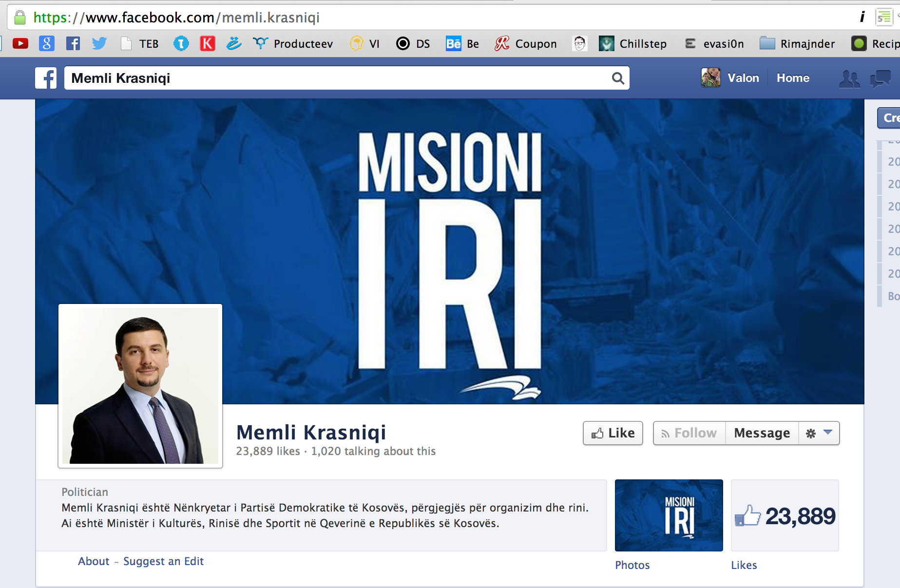Open the friend requests icon
Viewport: 900px width, 588px height.
click(x=849, y=78)
